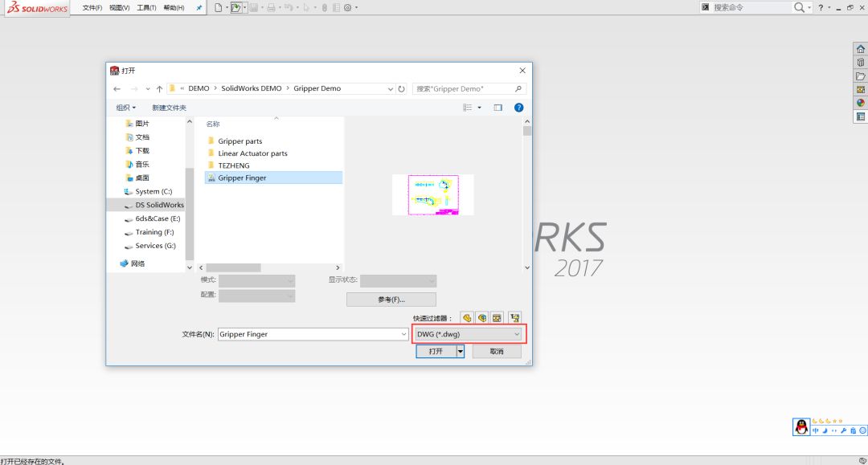This screenshot has width=868, height=465.
Task: Expand the New document dropdown arrow
Action: (x=227, y=8)
